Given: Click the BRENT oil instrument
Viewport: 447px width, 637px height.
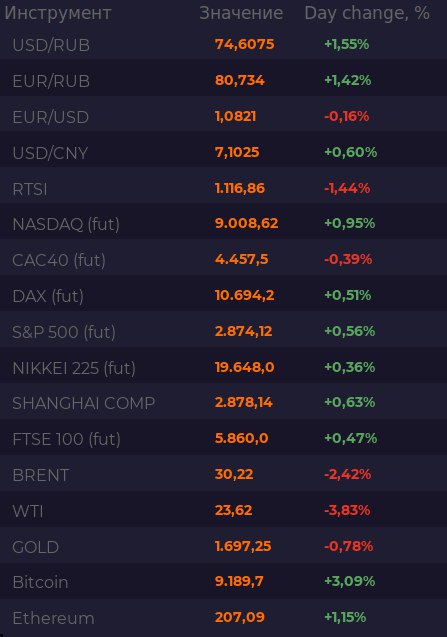Looking at the screenshot, I should [x=224, y=475].
